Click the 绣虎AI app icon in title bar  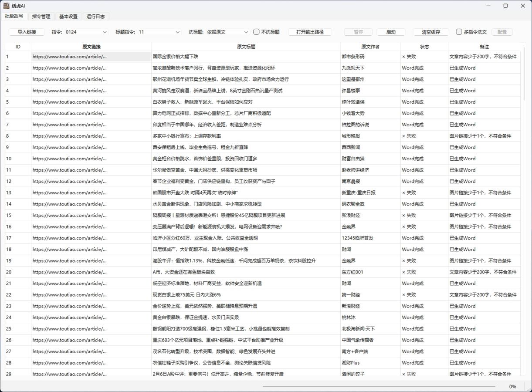tap(7, 6)
